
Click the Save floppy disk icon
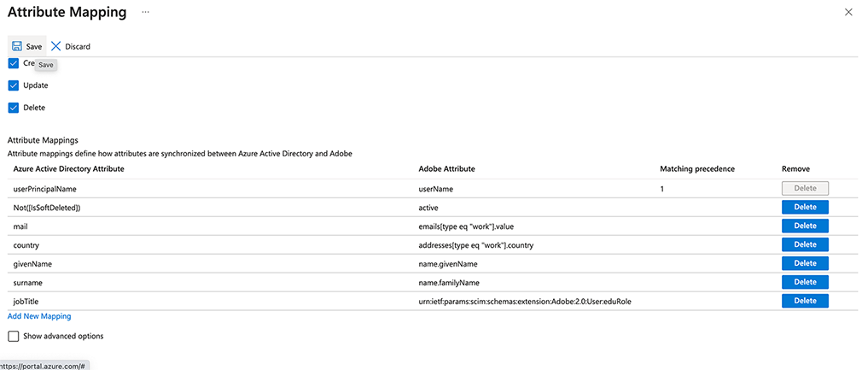(17, 46)
